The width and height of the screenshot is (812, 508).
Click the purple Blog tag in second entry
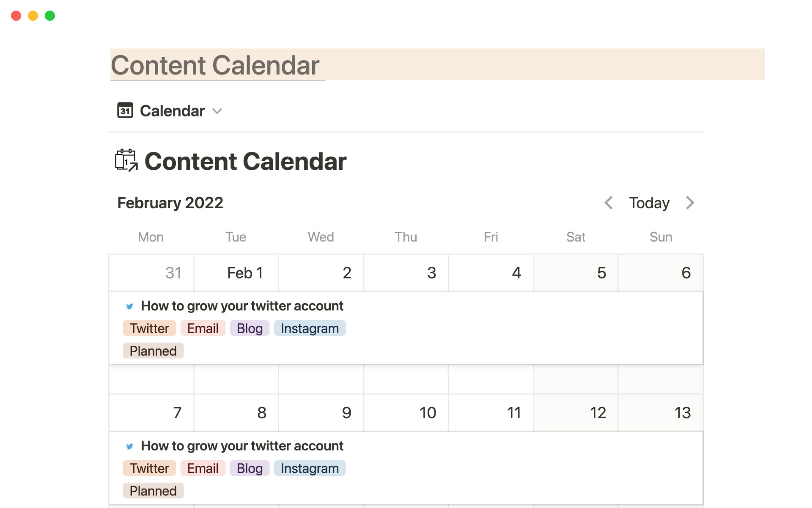tap(250, 468)
